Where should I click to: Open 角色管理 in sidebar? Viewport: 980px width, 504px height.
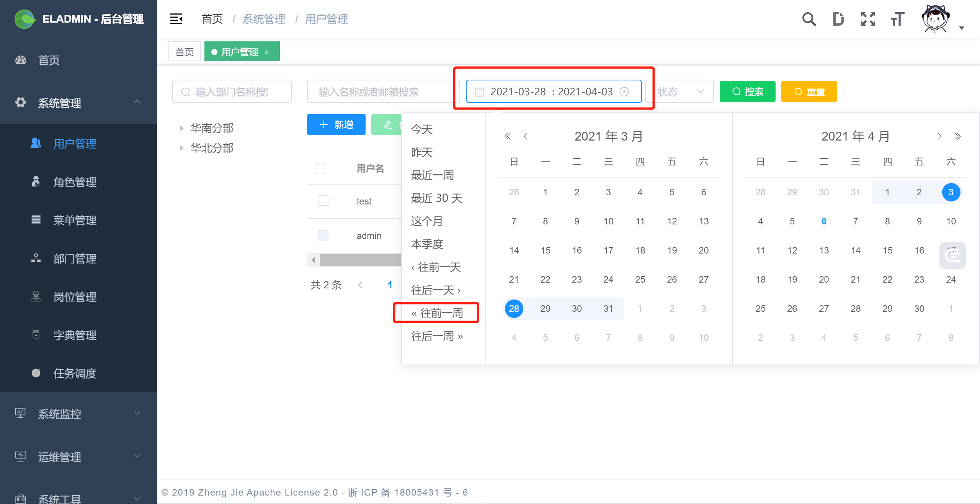[78, 182]
